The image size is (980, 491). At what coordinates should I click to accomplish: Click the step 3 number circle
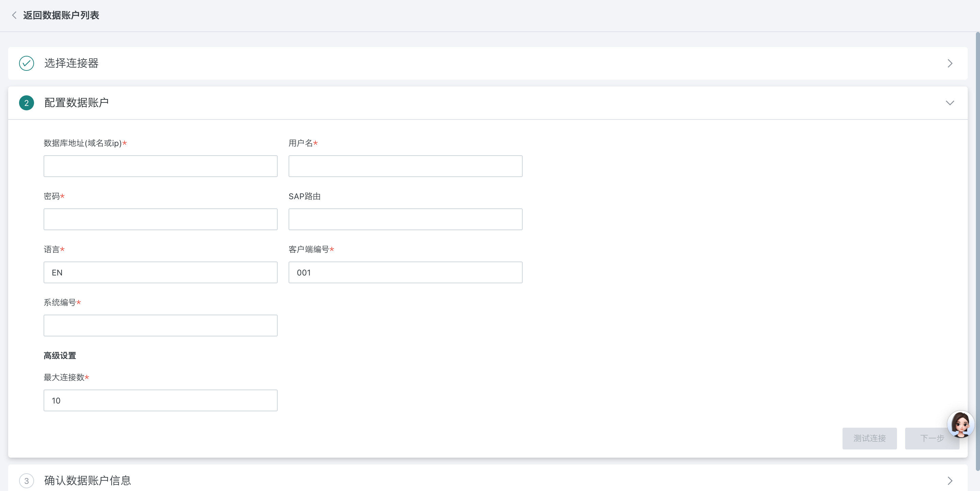point(26,480)
